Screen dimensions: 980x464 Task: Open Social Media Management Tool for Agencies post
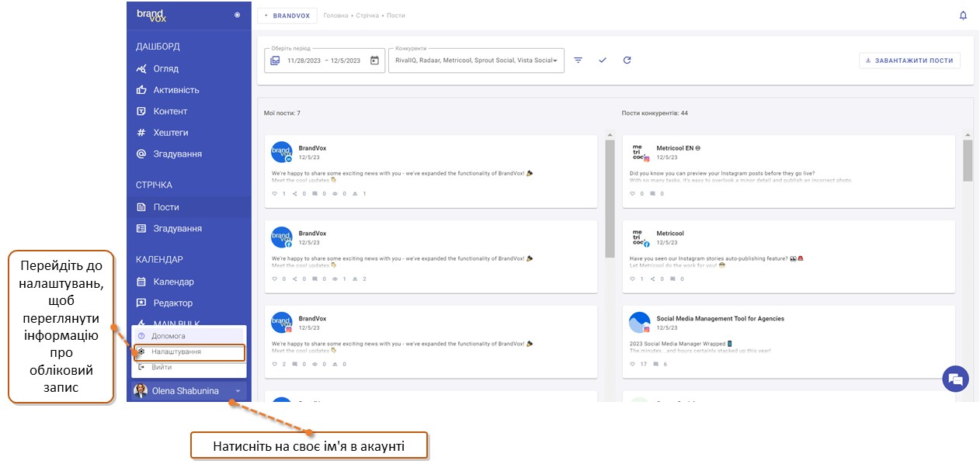coord(720,319)
